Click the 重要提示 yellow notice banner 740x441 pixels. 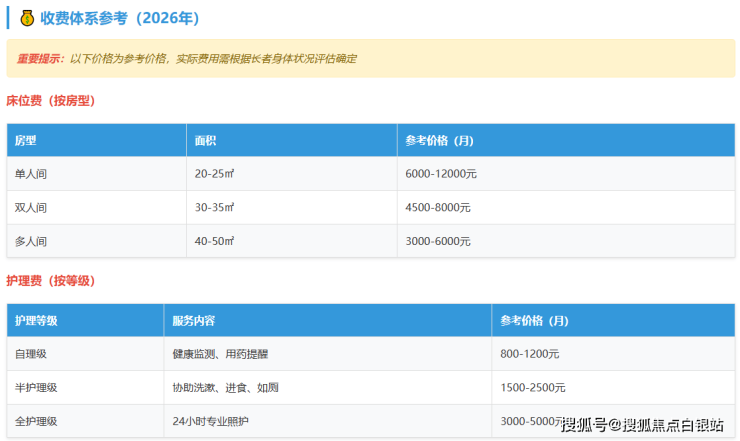click(x=370, y=59)
